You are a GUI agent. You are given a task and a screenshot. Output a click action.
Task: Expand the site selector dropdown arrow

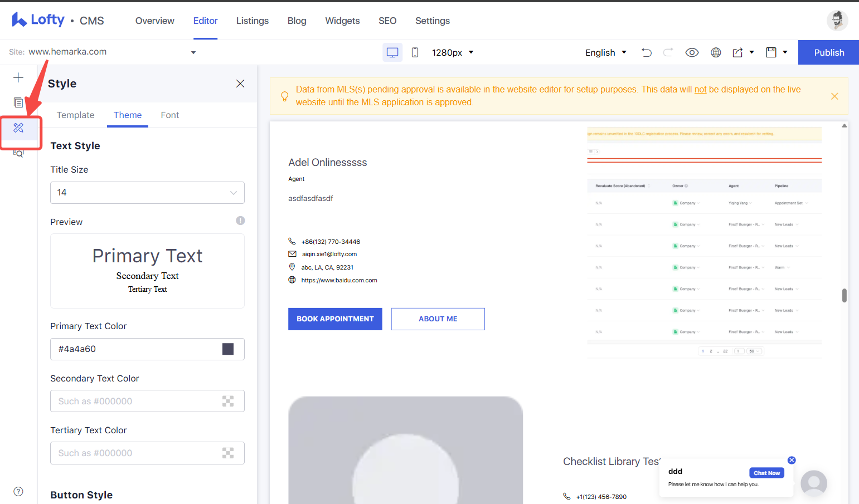pyautogui.click(x=193, y=52)
